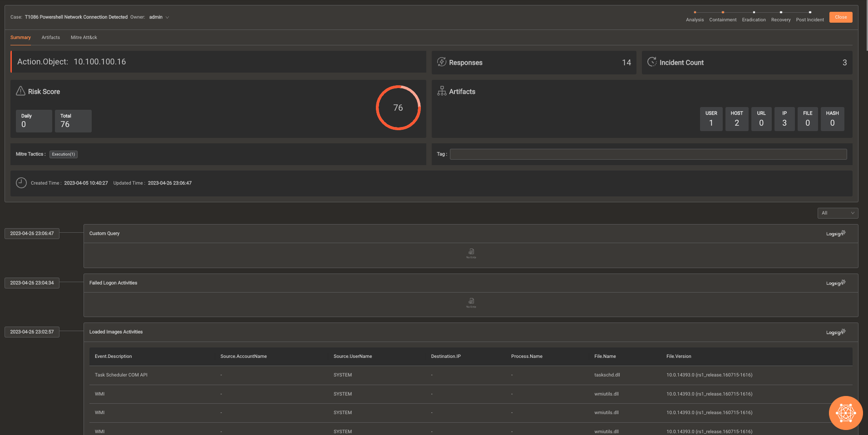Click the orange network assistant button
This screenshot has height=435, width=868.
[846, 413]
